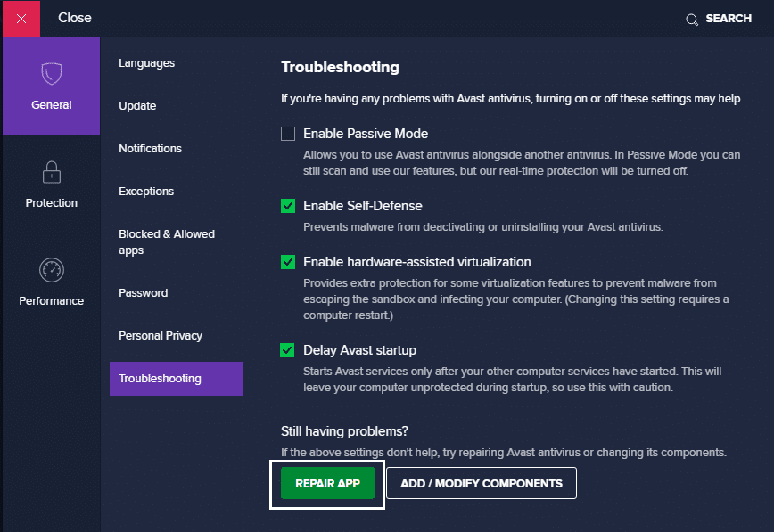Click the Close text label
This screenshot has width=774, height=532.
[75, 18]
